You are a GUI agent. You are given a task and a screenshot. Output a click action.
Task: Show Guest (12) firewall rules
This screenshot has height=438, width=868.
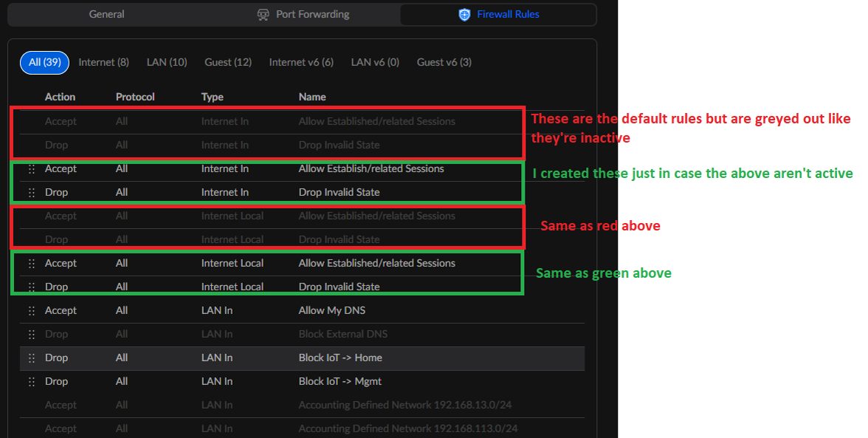(x=228, y=62)
